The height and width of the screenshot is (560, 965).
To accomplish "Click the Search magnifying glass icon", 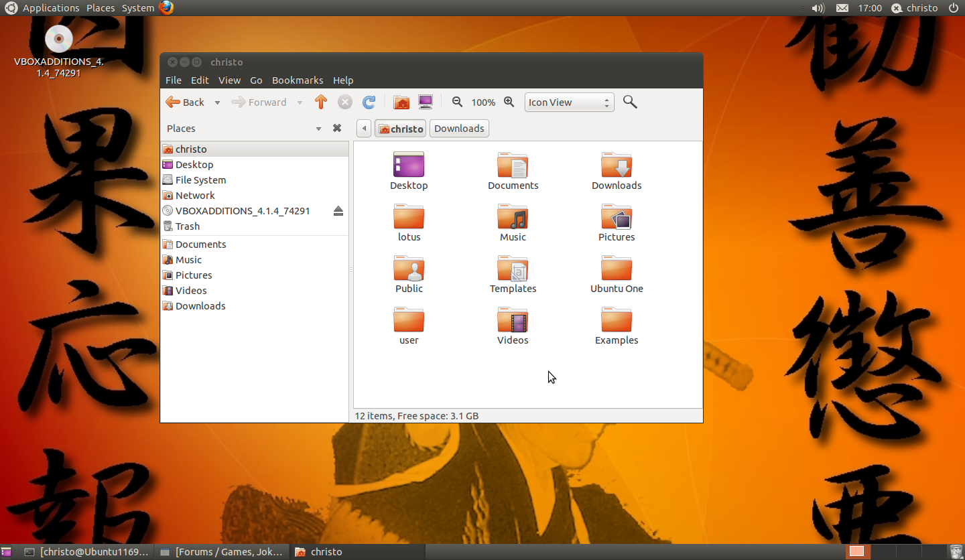I will 629,102.
